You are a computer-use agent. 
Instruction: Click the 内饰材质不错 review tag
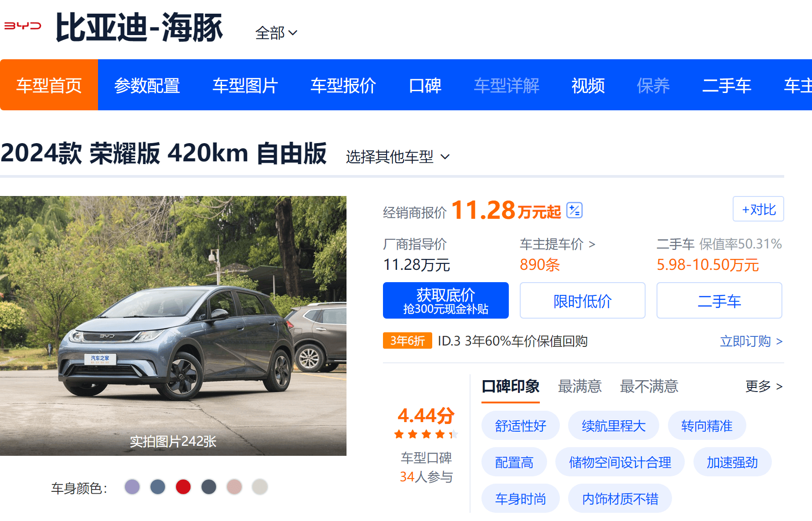620,498
